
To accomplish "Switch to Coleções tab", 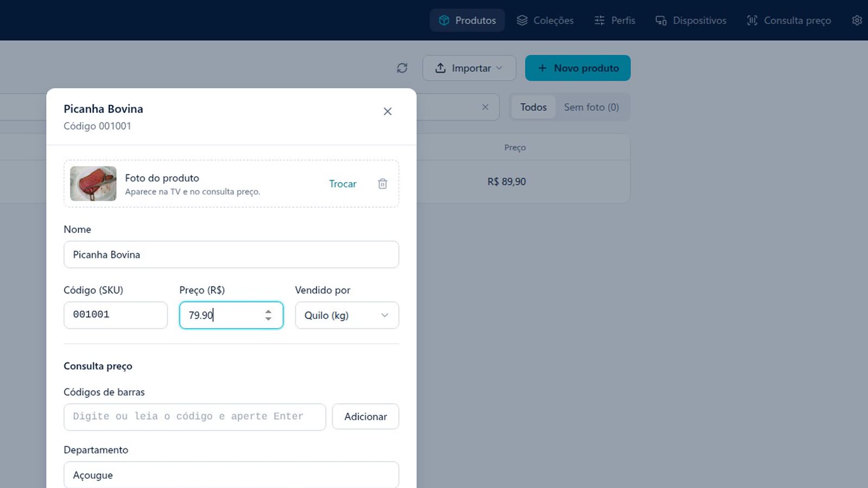I will pyautogui.click(x=545, y=20).
